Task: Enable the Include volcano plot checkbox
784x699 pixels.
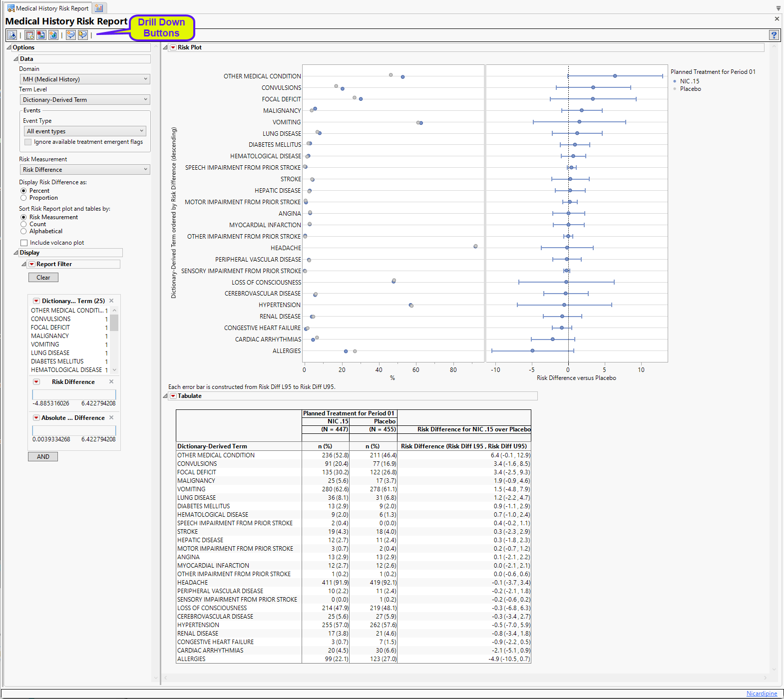Action: (24, 243)
